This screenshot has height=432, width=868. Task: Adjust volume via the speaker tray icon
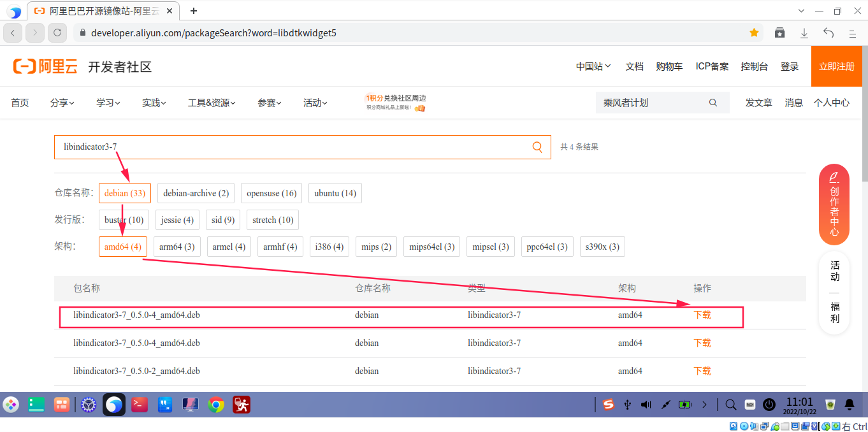coord(645,404)
